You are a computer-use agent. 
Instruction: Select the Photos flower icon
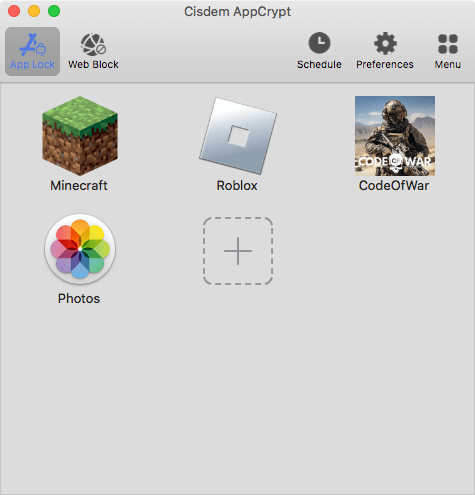tap(80, 249)
